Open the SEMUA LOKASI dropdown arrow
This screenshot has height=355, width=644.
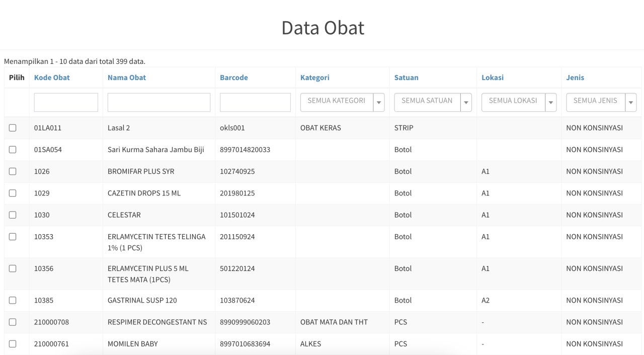550,102
